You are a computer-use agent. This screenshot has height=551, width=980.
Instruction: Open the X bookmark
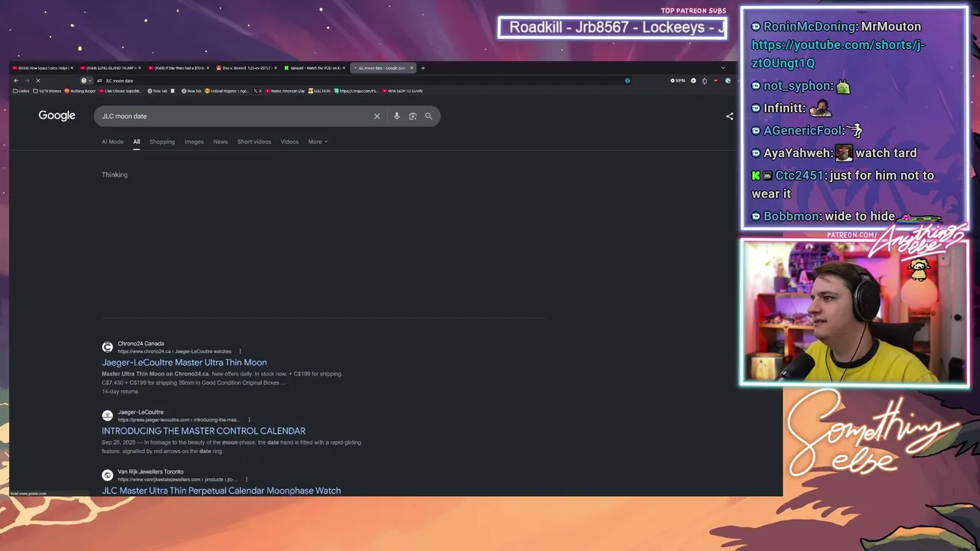pyautogui.click(x=257, y=91)
